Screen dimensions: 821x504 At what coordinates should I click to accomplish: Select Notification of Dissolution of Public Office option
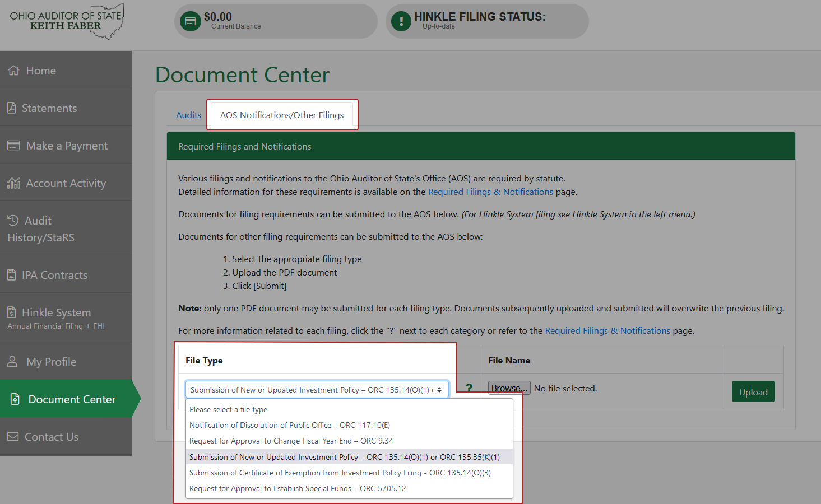289,426
